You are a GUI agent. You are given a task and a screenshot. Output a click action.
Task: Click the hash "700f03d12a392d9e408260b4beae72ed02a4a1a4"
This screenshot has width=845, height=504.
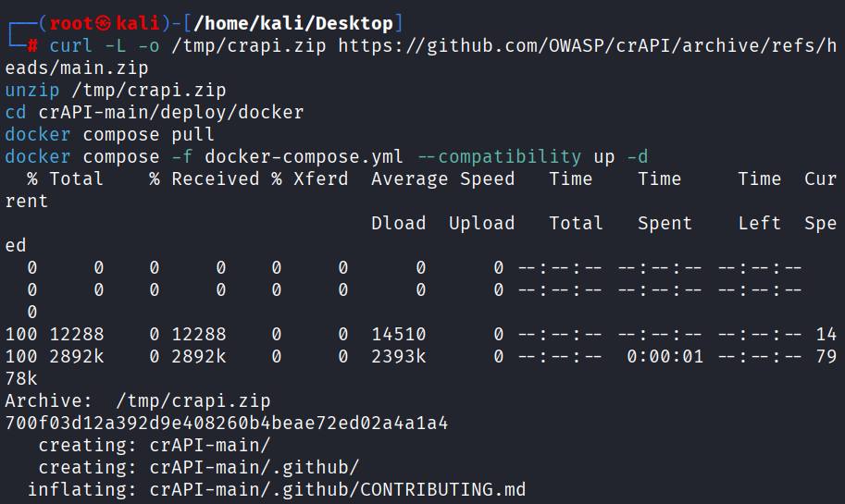(x=227, y=423)
